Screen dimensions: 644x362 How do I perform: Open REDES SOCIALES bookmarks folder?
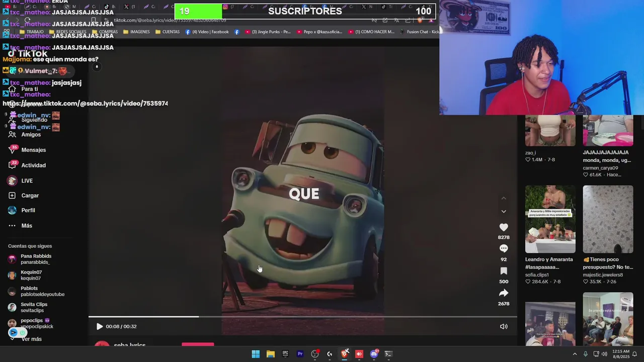point(67,32)
